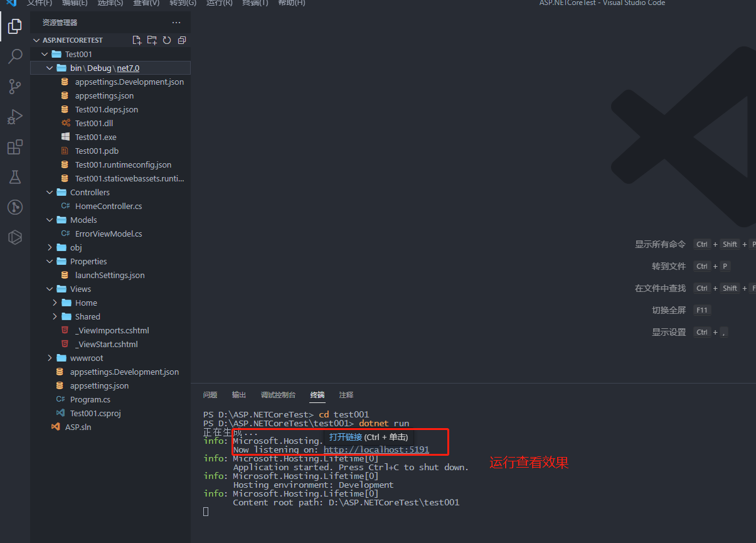Click 显示设置 shortcut hint
The width and height of the screenshot is (756, 543).
(x=669, y=332)
